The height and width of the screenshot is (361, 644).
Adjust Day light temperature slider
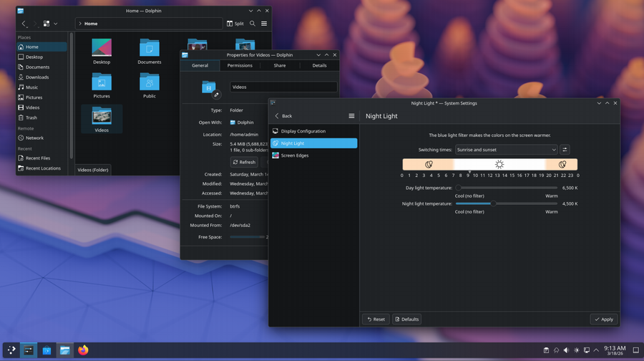(x=507, y=188)
